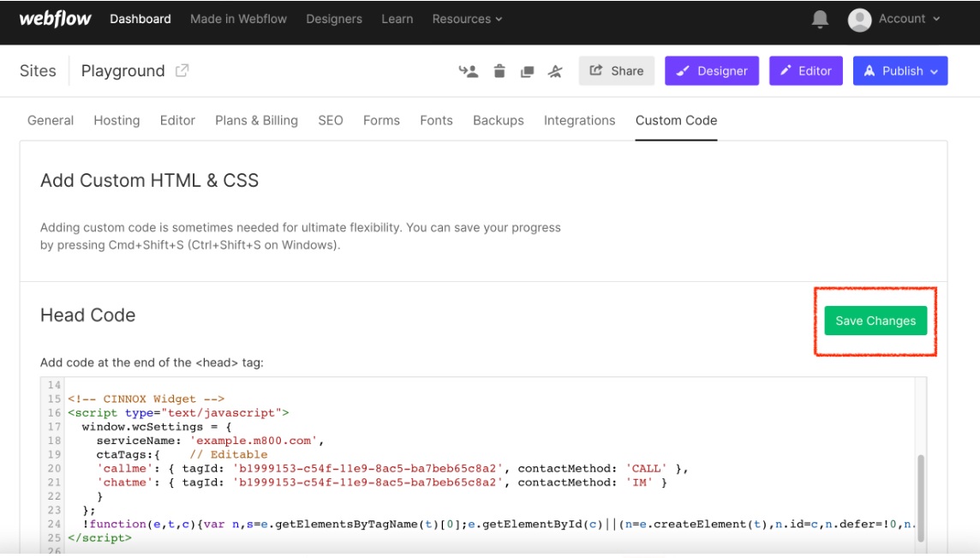The width and height of the screenshot is (980, 558).
Task: Click the Share button
Action: pos(617,71)
